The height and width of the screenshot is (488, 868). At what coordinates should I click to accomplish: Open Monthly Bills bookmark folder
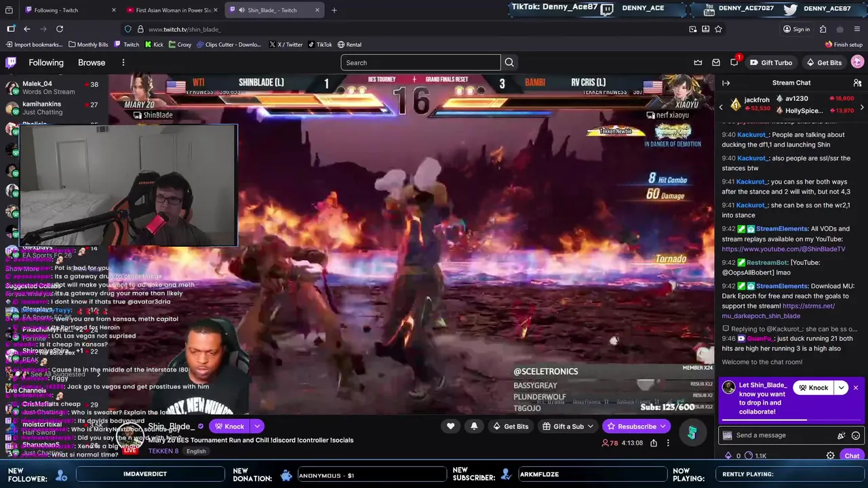(88, 45)
